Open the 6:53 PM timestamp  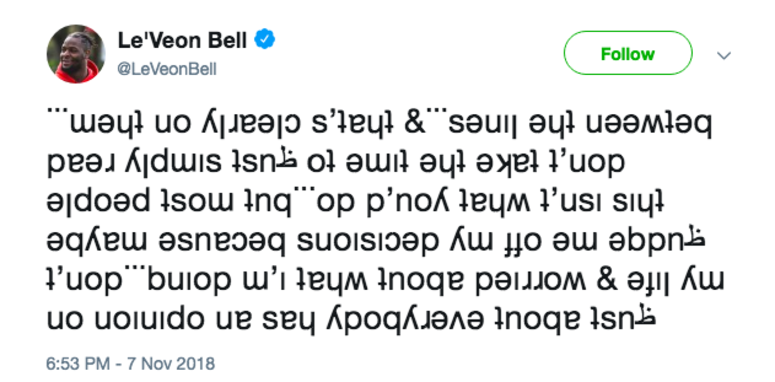78,364
